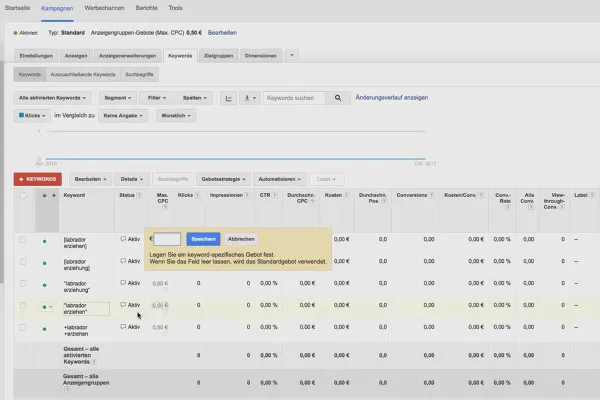This screenshot has height=400, width=600.
Task: Open status bubble for [labrador erziehen]
Action: pyautogui.click(x=123, y=239)
